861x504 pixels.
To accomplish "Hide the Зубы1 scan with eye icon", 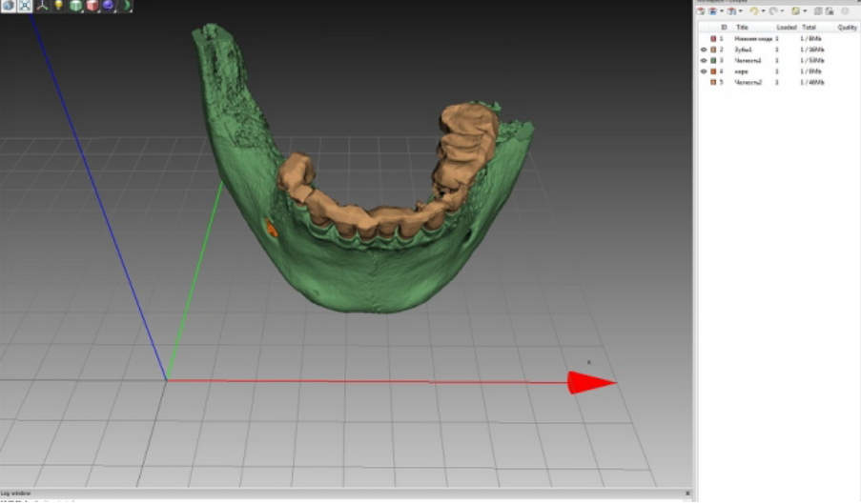I will click(704, 50).
